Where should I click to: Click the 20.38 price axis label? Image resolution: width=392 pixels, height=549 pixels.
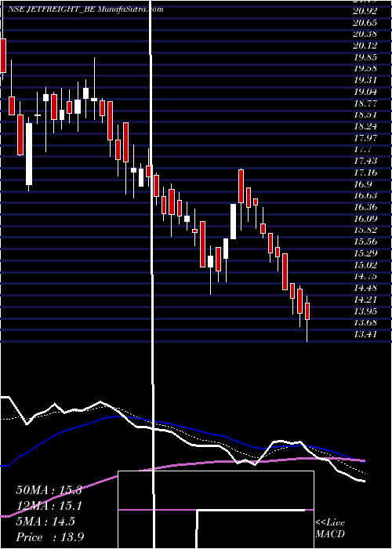(x=365, y=34)
